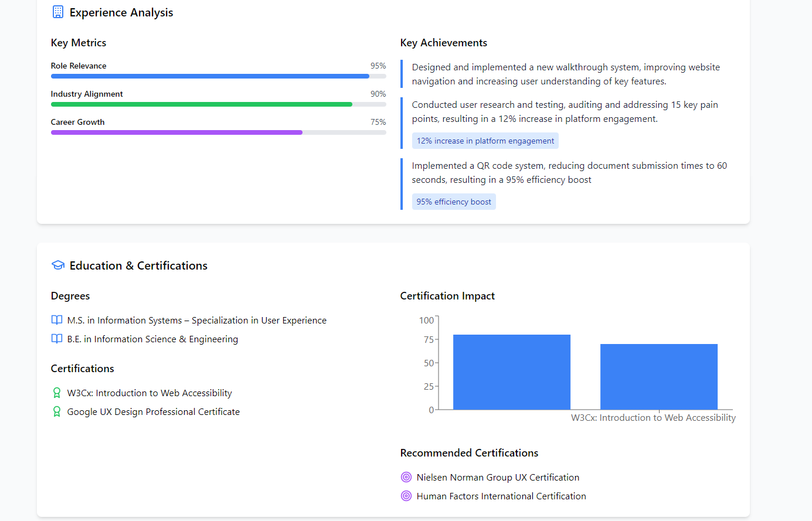This screenshot has height=521, width=812.
Task: Click the taller first bar in Certification Impact chart
Action: [512, 372]
